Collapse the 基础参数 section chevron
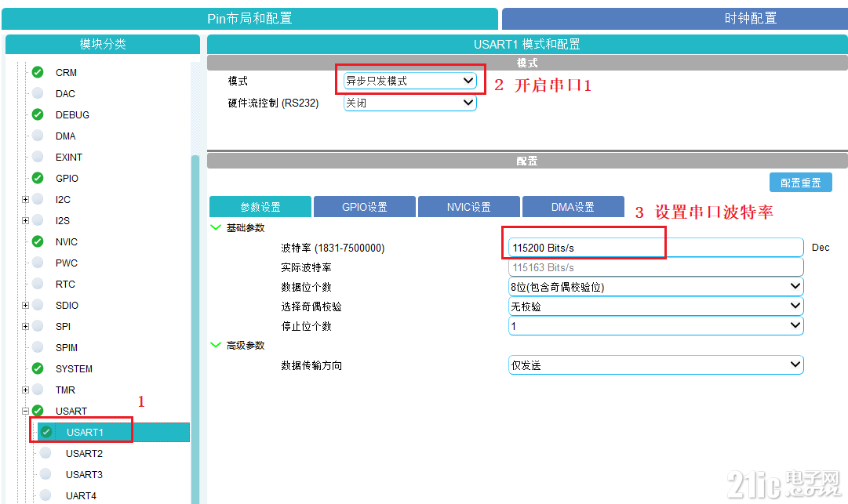The width and height of the screenshot is (848, 504). click(216, 228)
